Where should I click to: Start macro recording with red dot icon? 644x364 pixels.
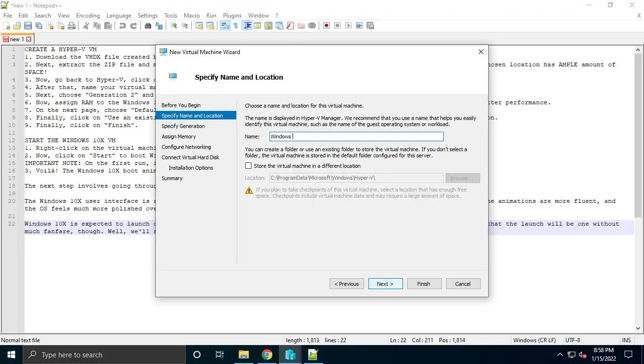pos(326,26)
